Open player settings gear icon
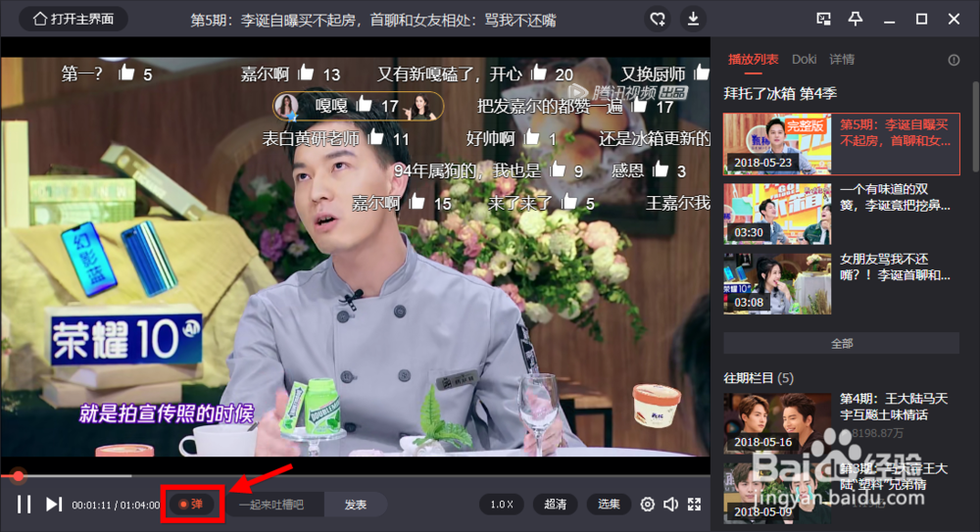This screenshot has height=532, width=980. (648, 504)
